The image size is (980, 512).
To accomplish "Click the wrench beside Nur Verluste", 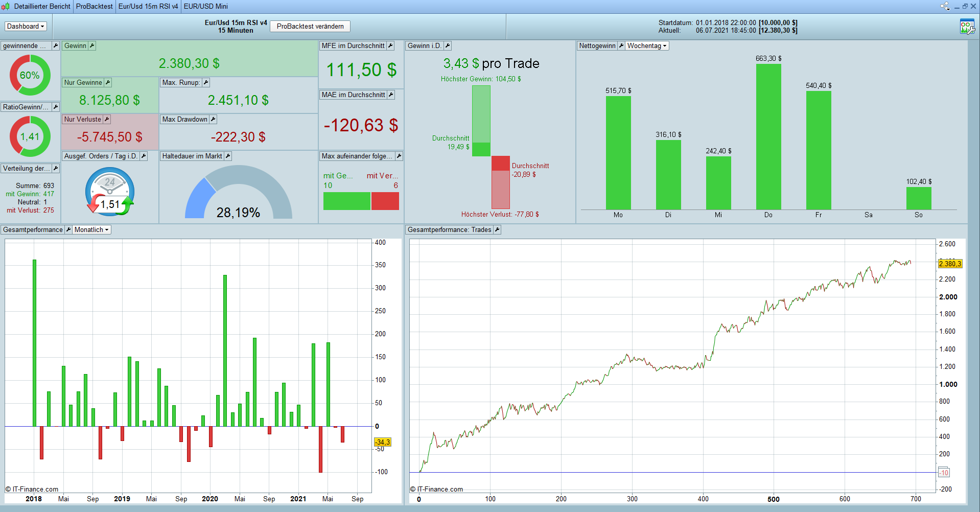I will pos(107,119).
